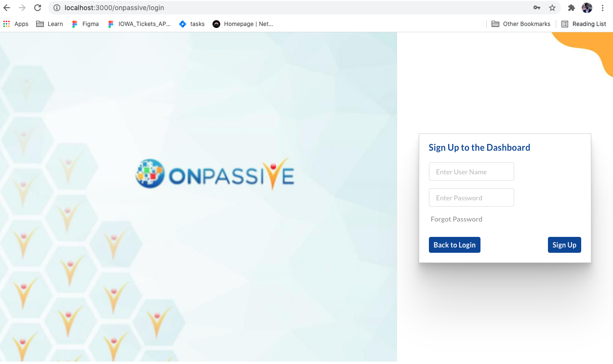Bookmark this page with star icon
Viewport: 613px width, 364px height.
tap(552, 8)
